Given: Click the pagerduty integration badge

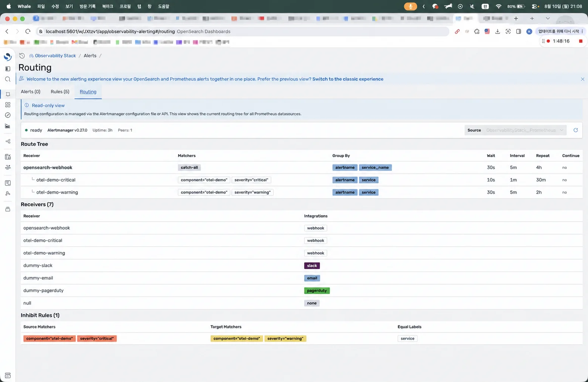Looking at the screenshot, I should (317, 291).
